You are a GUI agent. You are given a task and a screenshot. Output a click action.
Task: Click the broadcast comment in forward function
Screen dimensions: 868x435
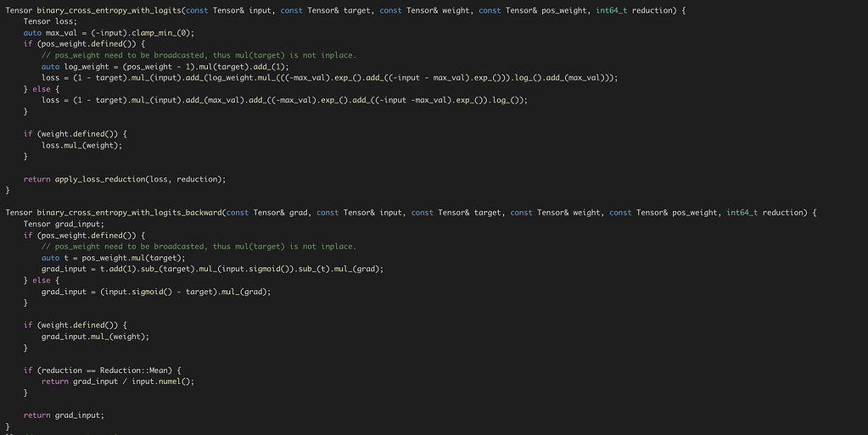coord(199,55)
